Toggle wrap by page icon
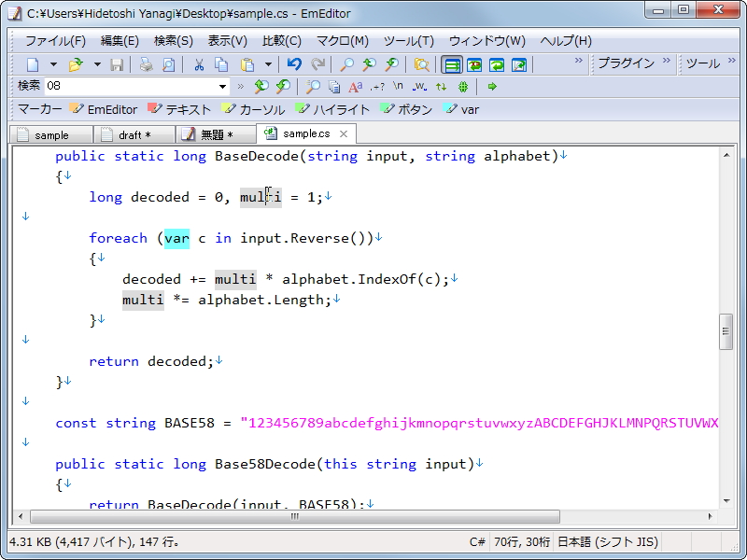747x560 pixels. click(x=519, y=64)
